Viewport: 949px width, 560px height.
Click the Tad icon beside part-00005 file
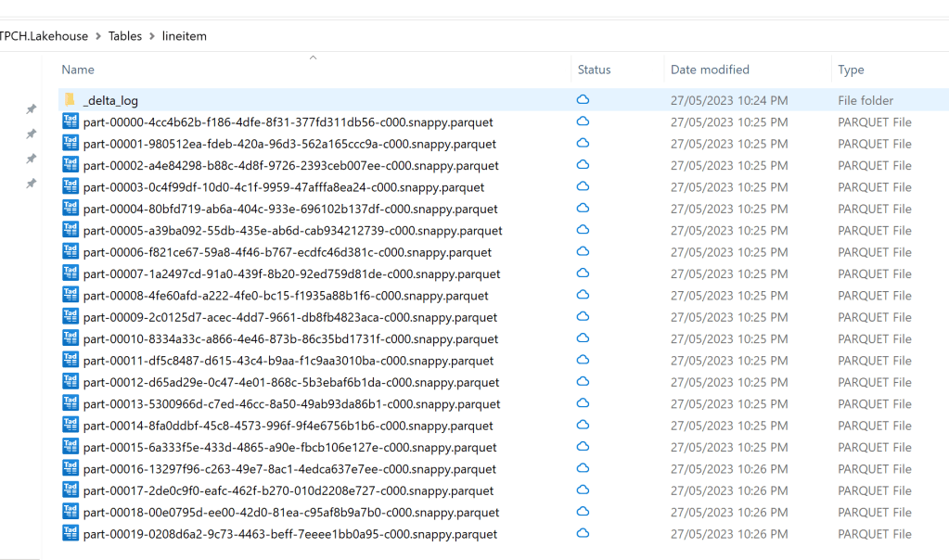click(71, 230)
